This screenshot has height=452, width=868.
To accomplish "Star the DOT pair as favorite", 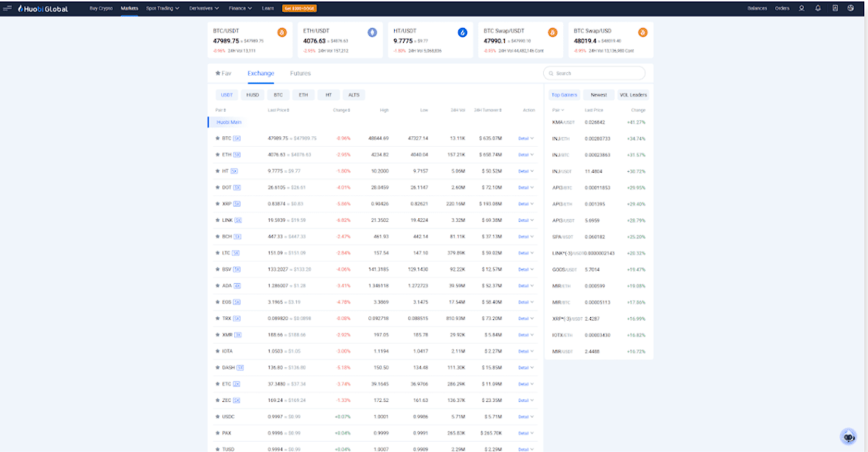I will pos(217,187).
